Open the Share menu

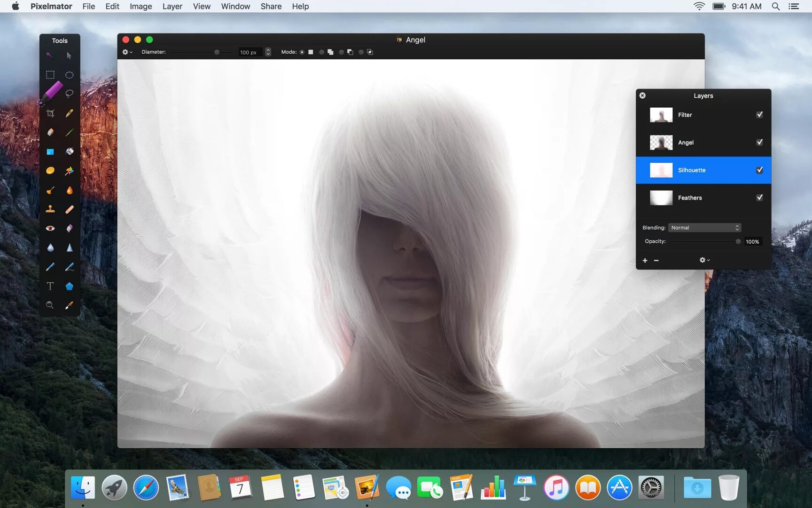(x=271, y=6)
